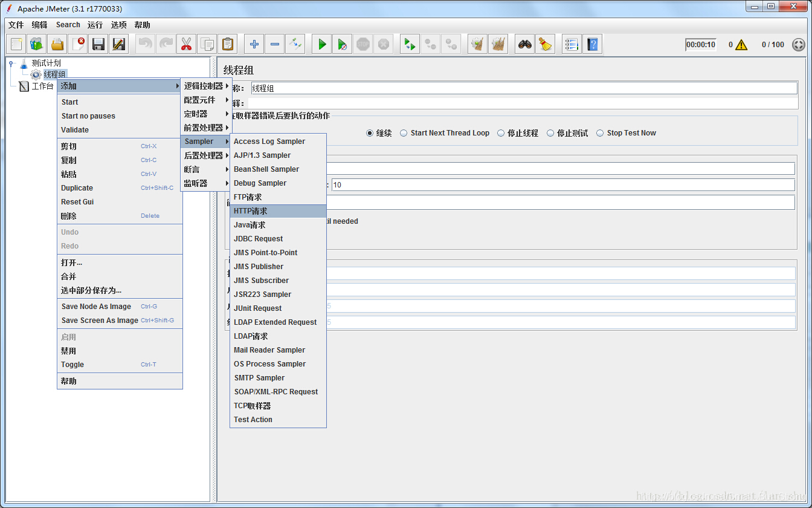
Task: Expand the 逻辑控制器 submenu
Action: (x=205, y=86)
